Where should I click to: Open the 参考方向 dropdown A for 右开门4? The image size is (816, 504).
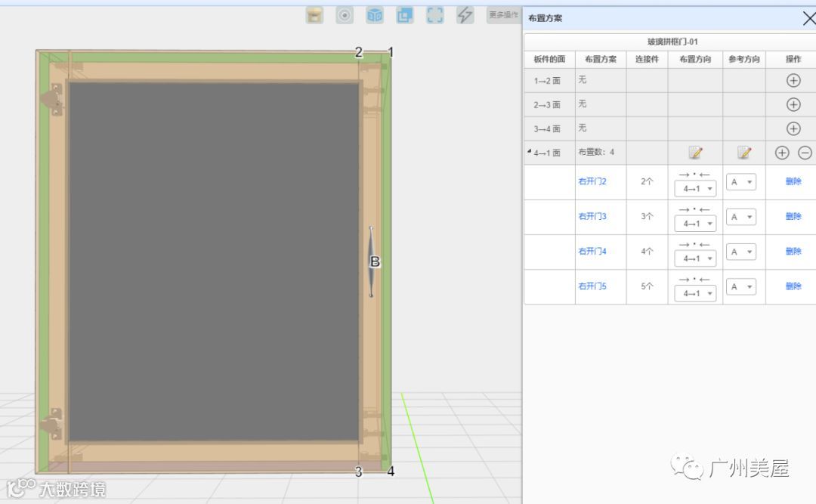pyautogui.click(x=741, y=252)
